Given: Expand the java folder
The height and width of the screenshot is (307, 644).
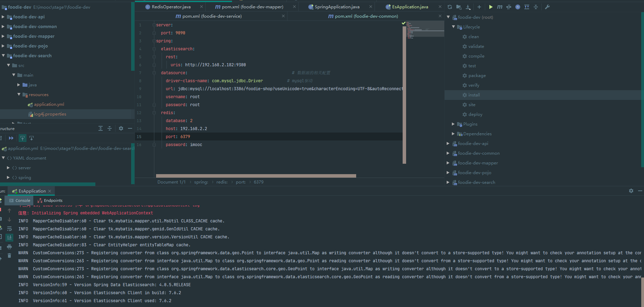Looking at the screenshot, I should click(19, 85).
